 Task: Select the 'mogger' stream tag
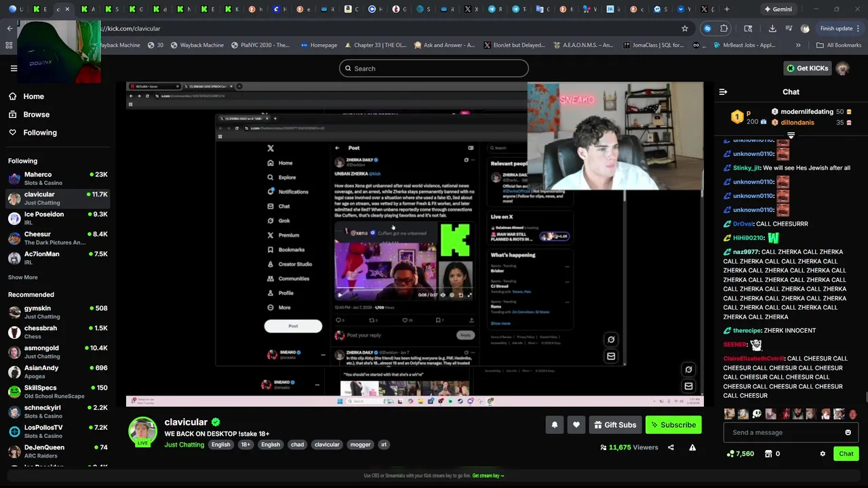(360, 445)
